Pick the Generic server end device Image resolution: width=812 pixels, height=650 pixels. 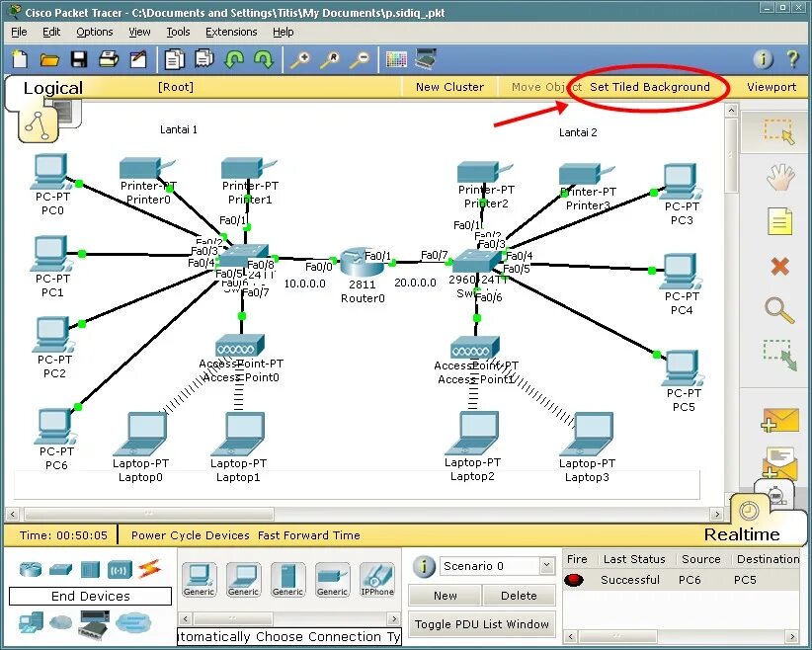coord(287,580)
